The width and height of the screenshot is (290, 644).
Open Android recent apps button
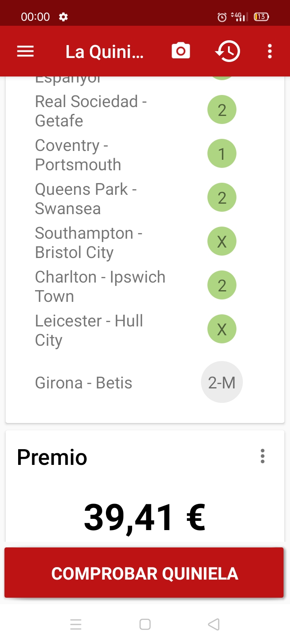coord(76,624)
